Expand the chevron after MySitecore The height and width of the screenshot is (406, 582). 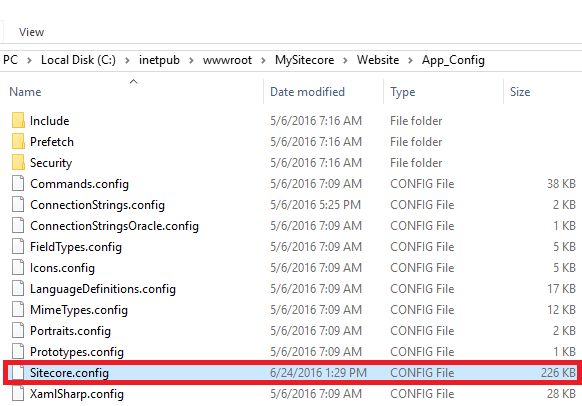[345, 60]
